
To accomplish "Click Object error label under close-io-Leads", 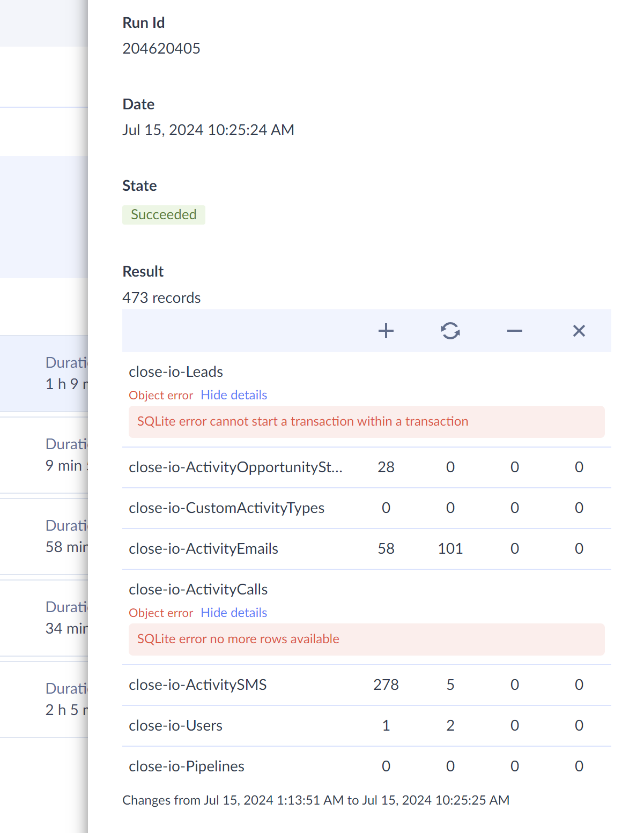I will point(161,395).
